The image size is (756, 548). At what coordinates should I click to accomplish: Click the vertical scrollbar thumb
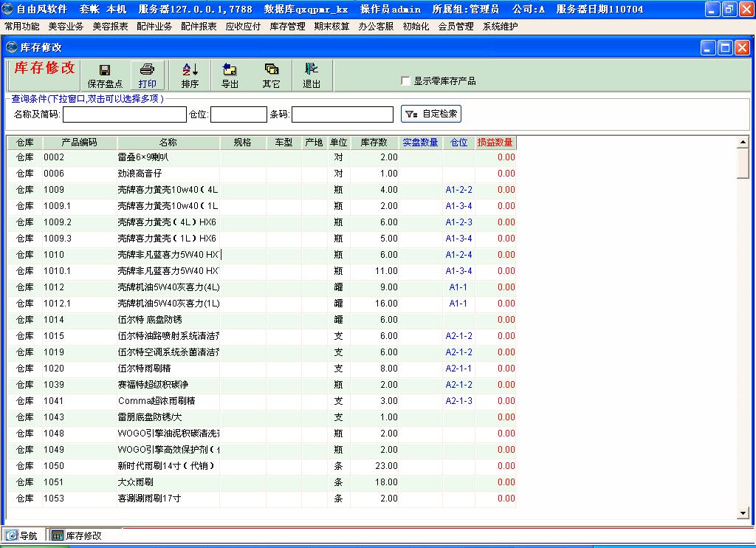pyautogui.click(x=743, y=163)
